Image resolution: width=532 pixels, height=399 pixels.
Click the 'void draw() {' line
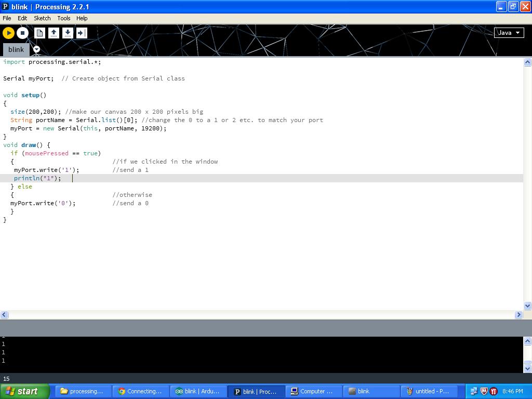click(x=26, y=145)
